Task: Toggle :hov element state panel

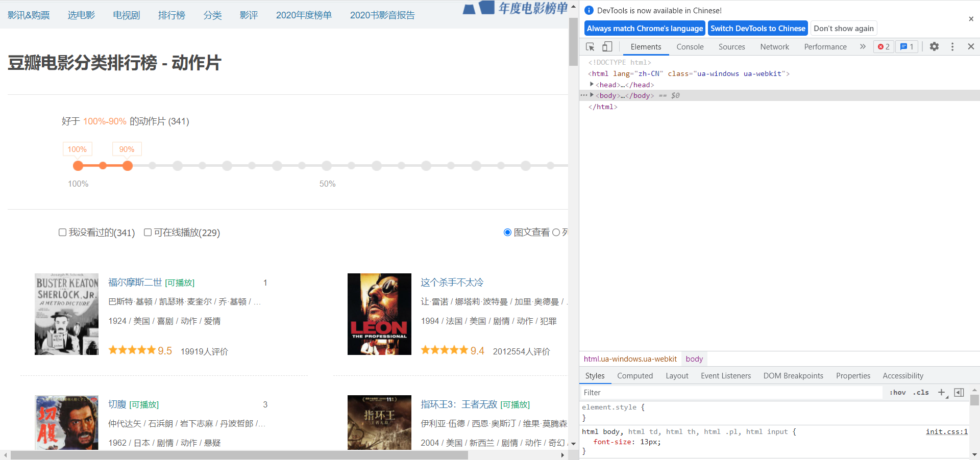Action: pos(897,392)
